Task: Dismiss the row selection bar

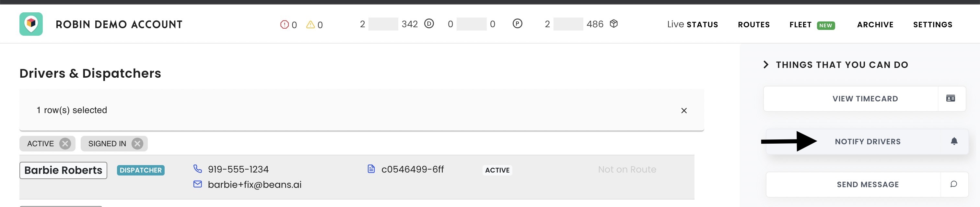Action: (684, 110)
